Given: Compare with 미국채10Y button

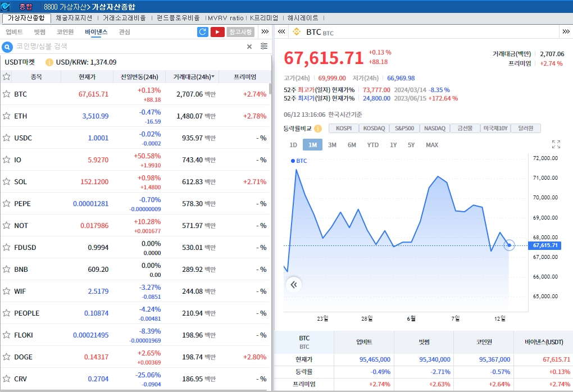Looking at the screenshot, I should tap(495, 128).
